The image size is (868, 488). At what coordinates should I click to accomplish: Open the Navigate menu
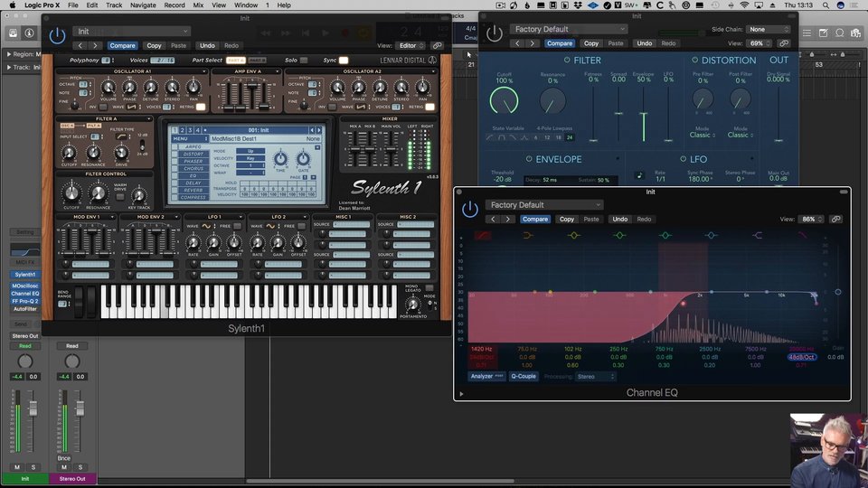[143, 5]
